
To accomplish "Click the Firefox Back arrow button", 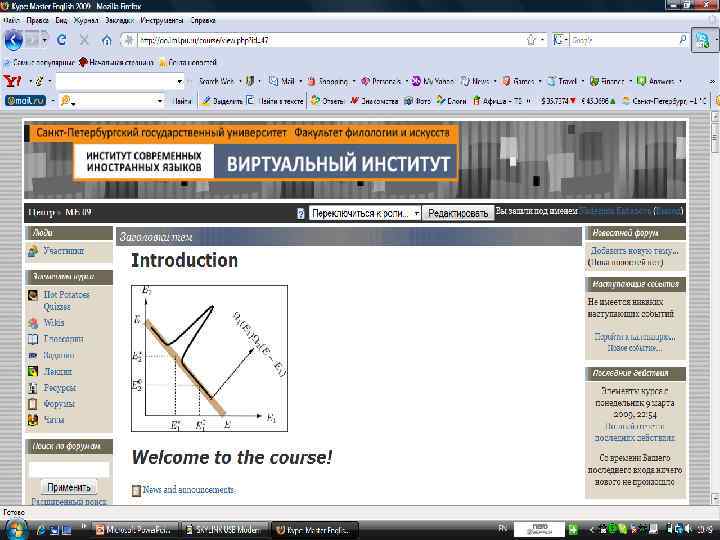I will pyautogui.click(x=13, y=40).
